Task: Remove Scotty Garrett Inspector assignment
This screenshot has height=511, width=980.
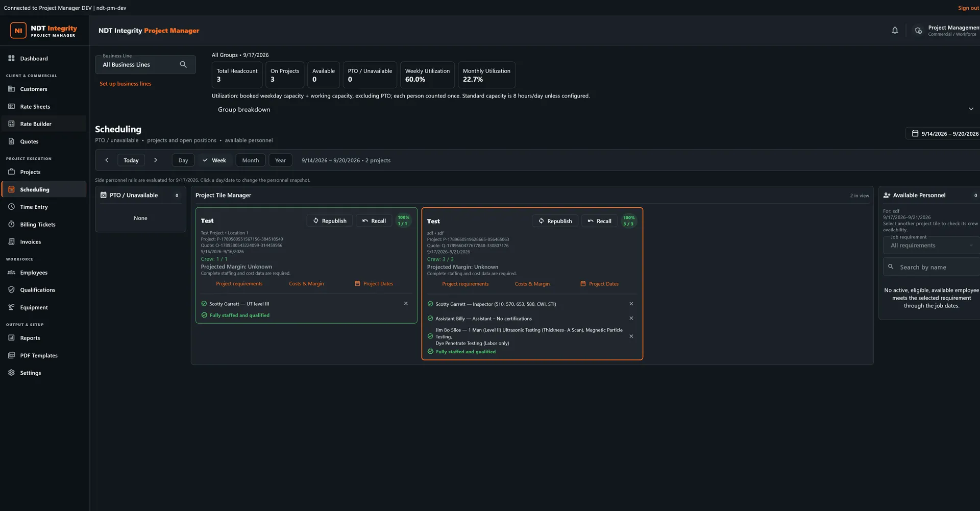Action: pos(631,304)
